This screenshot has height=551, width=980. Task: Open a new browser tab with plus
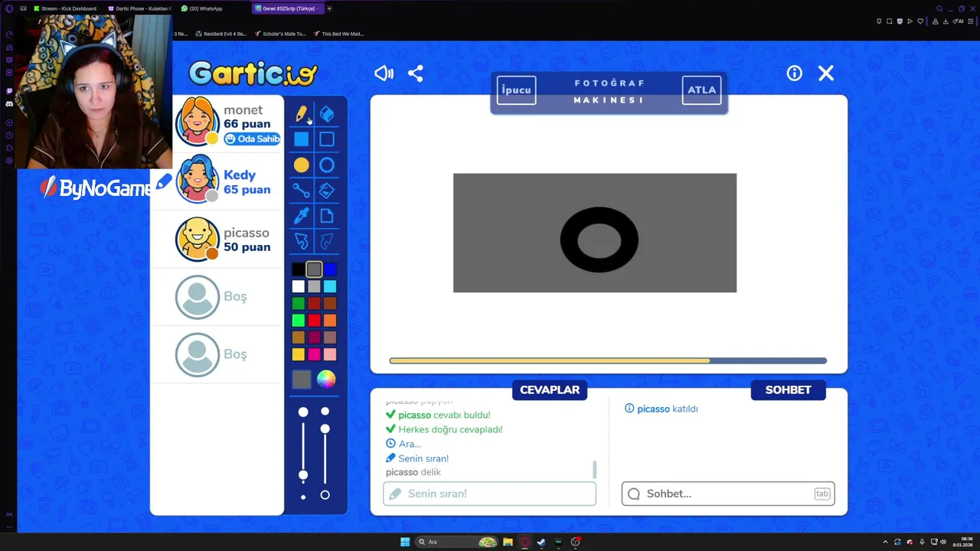click(x=329, y=8)
